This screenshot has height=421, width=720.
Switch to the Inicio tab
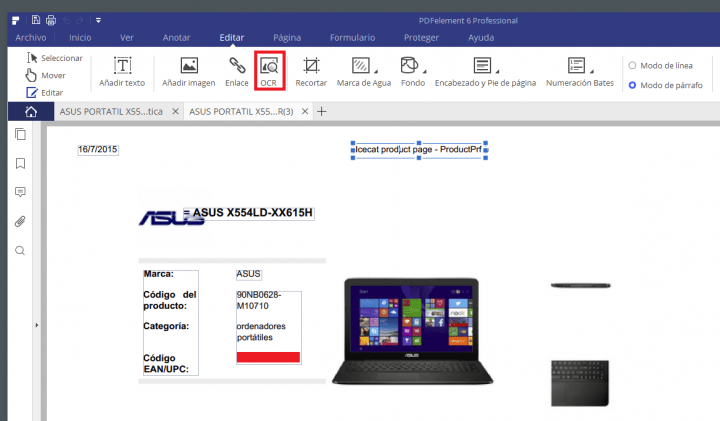coord(80,38)
